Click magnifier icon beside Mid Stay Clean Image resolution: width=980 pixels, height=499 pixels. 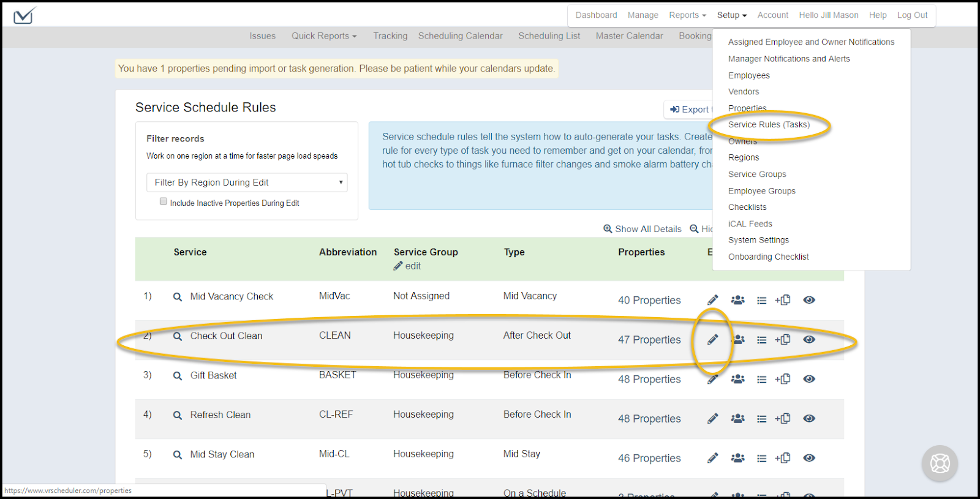178,455
